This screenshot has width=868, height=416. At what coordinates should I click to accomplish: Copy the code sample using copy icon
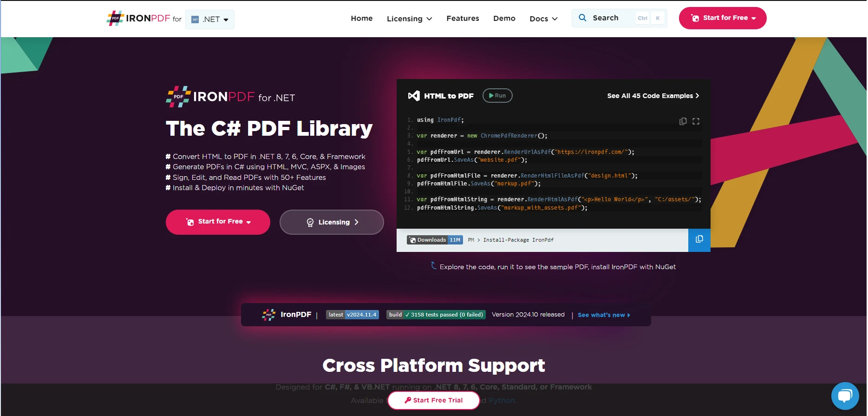click(683, 121)
